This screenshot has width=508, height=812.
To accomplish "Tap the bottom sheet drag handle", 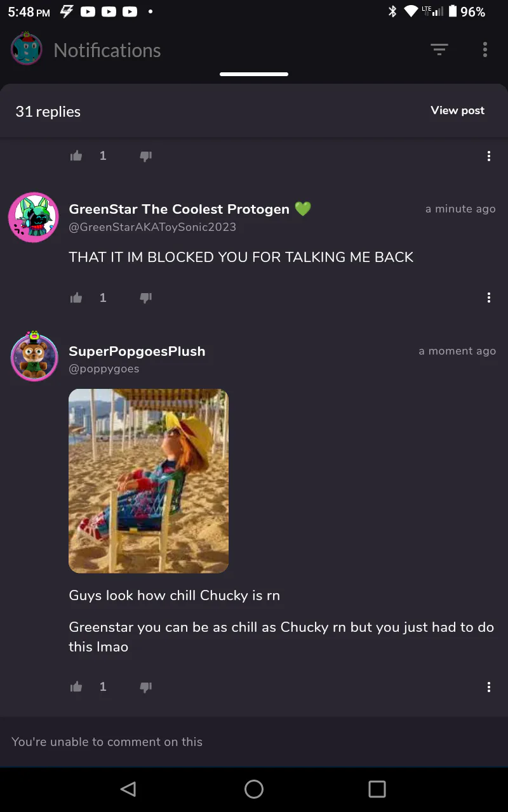I will pyautogui.click(x=254, y=74).
